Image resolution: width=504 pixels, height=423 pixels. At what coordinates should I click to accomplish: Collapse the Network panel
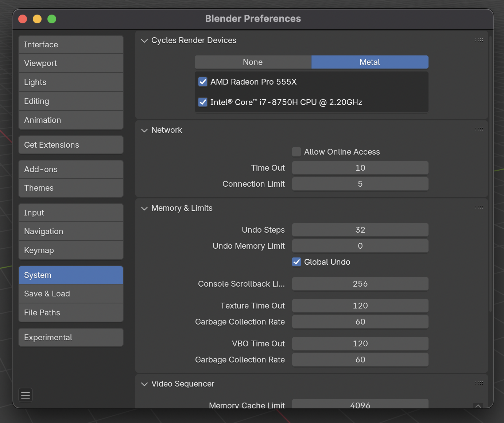pos(144,130)
